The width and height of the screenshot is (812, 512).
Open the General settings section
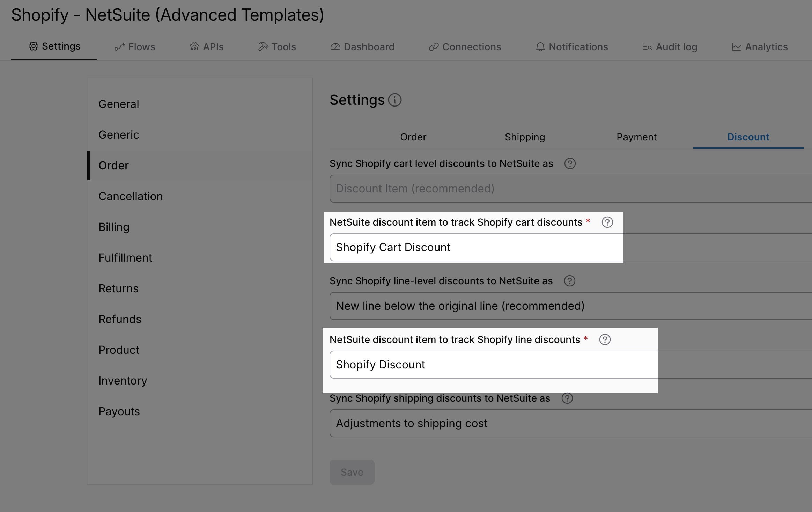pos(200,104)
